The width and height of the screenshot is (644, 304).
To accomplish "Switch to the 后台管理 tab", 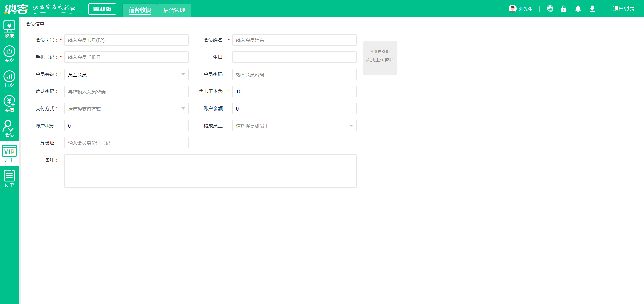I will click(x=174, y=10).
